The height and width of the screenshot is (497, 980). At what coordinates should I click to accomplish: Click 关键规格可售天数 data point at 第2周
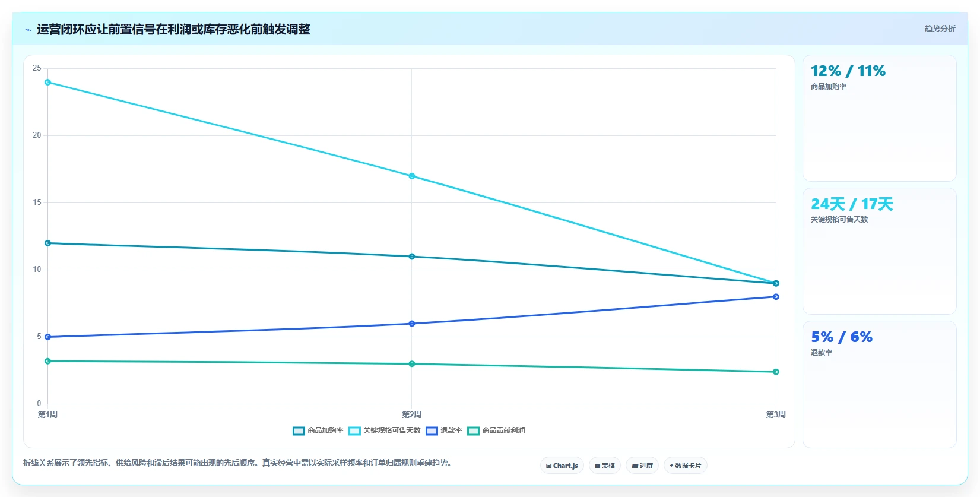pos(412,176)
